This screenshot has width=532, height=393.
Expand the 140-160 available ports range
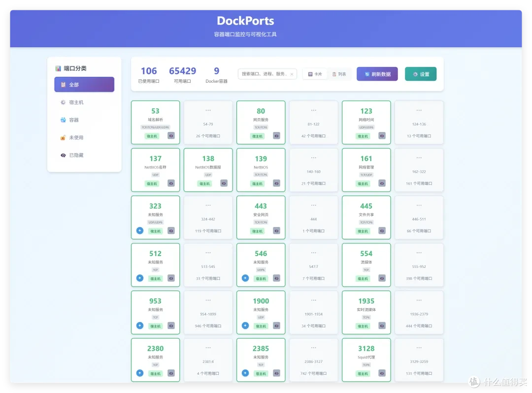[x=313, y=170]
